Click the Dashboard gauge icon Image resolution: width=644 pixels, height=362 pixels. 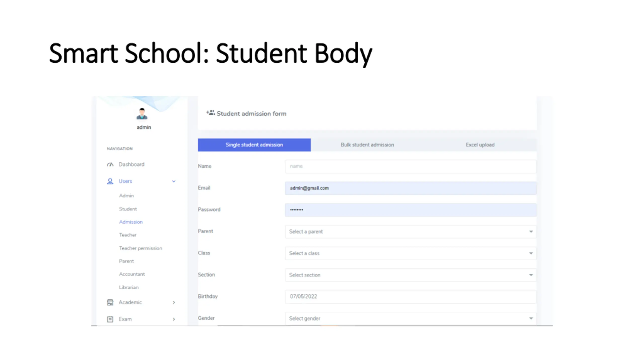pyautogui.click(x=110, y=164)
